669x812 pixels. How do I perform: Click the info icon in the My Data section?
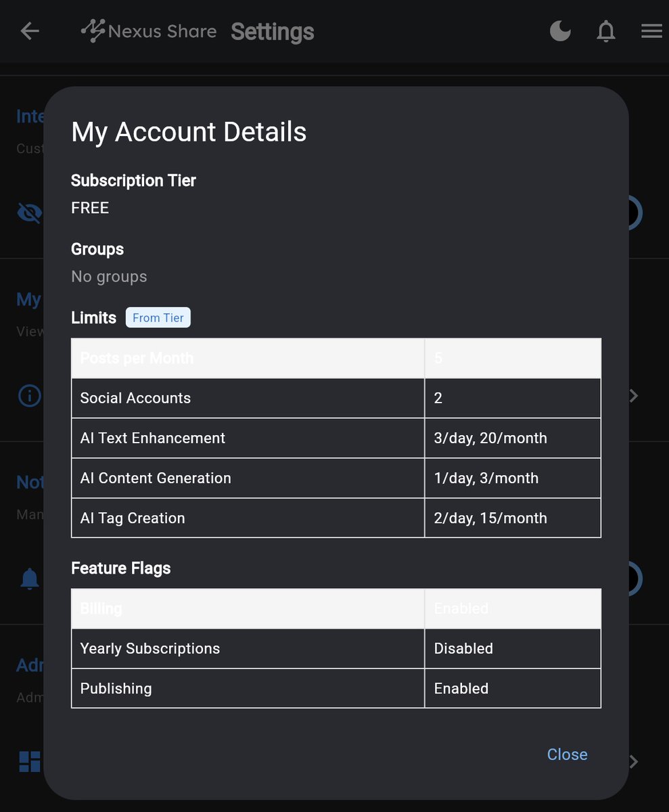pyautogui.click(x=29, y=395)
